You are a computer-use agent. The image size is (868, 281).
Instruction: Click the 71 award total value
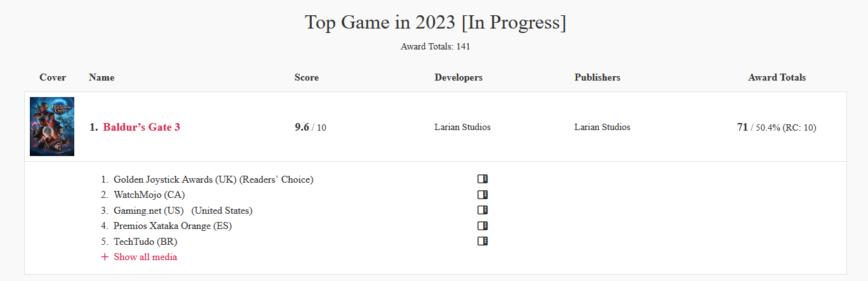point(742,127)
